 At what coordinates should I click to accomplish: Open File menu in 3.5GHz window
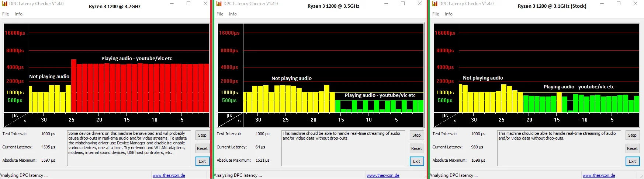pos(220,14)
